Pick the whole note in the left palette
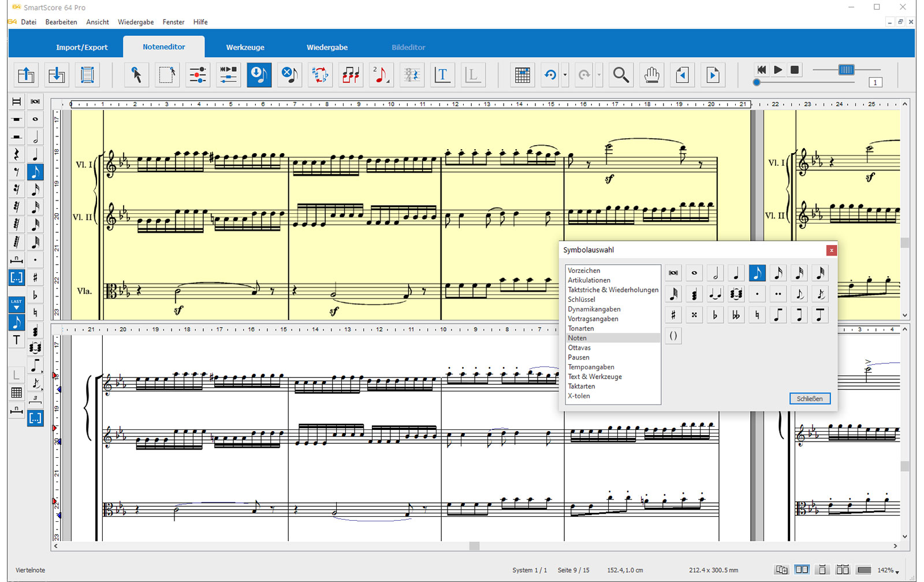Image resolution: width=924 pixels, height=582 pixels. pos(35,119)
